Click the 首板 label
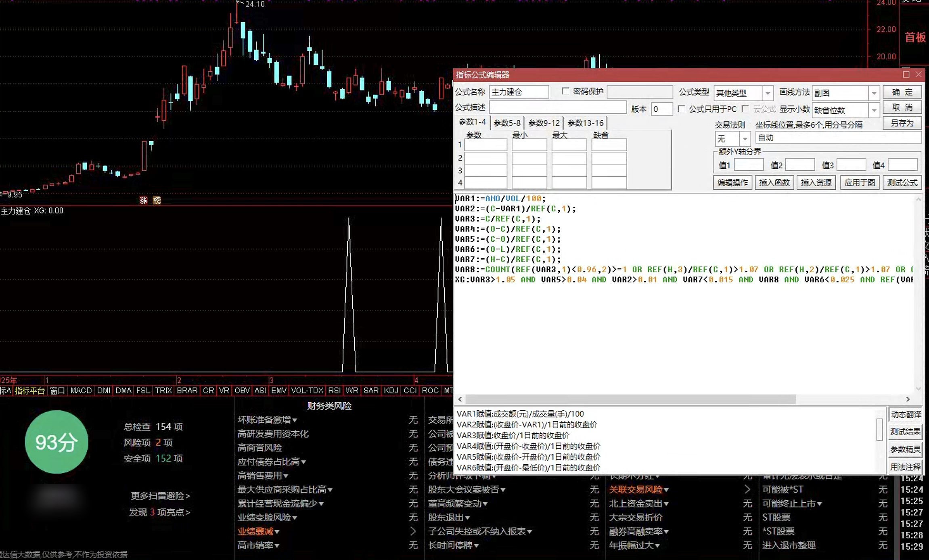 click(915, 38)
